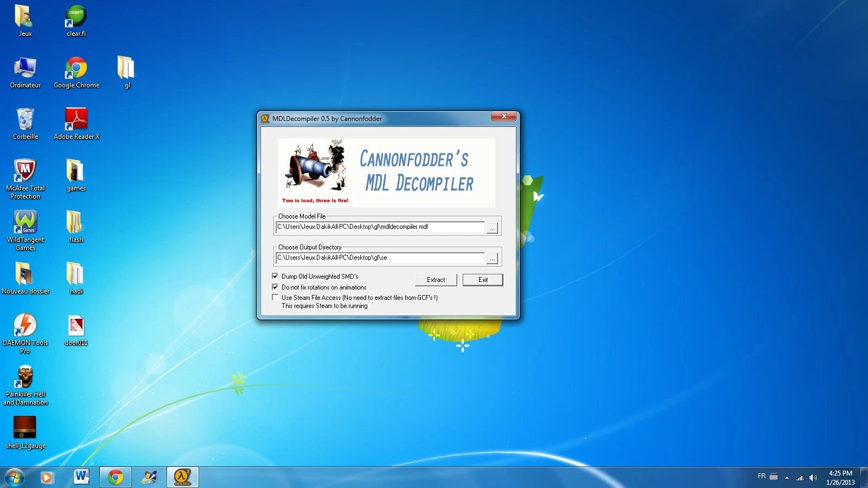This screenshot has height=488, width=868.
Task: Select MDLDecompiler taskbar button
Action: pyautogui.click(x=182, y=477)
